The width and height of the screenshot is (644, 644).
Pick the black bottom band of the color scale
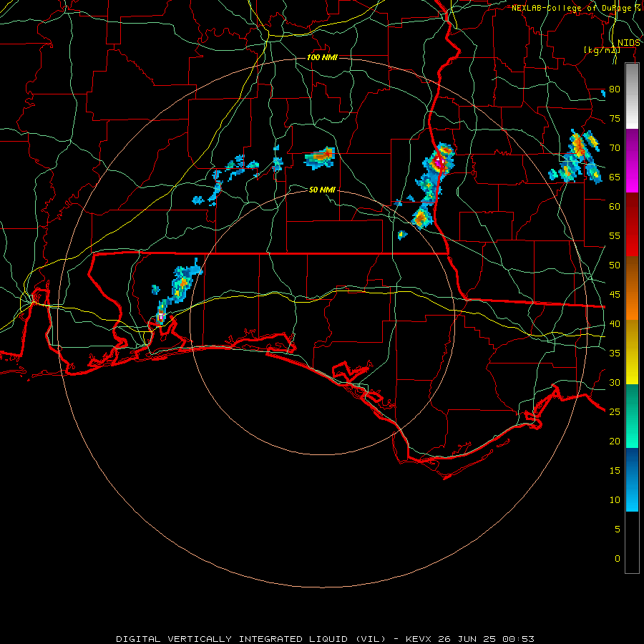[x=632, y=542]
